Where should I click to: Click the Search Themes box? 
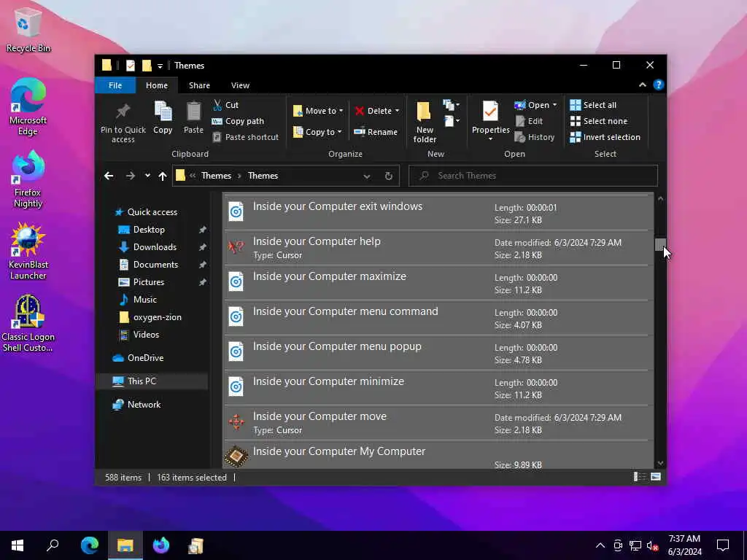pyautogui.click(x=533, y=176)
